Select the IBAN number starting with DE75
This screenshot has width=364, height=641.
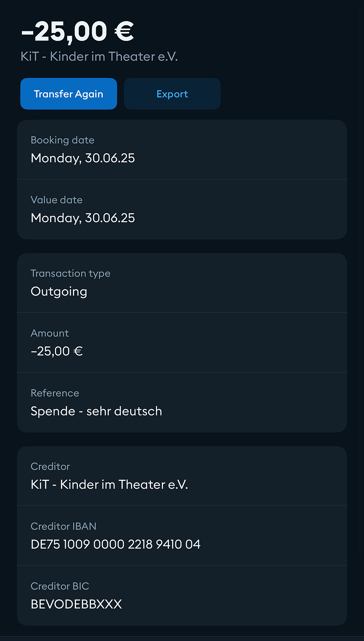pos(116,544)
